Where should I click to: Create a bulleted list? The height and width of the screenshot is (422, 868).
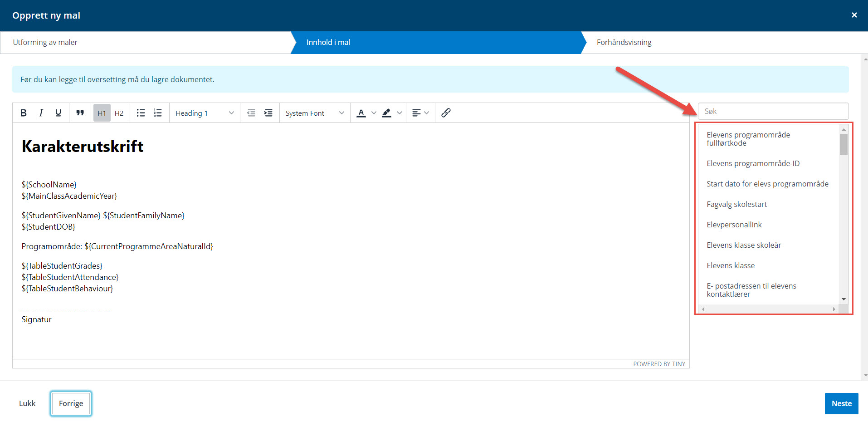click(141, 113)
